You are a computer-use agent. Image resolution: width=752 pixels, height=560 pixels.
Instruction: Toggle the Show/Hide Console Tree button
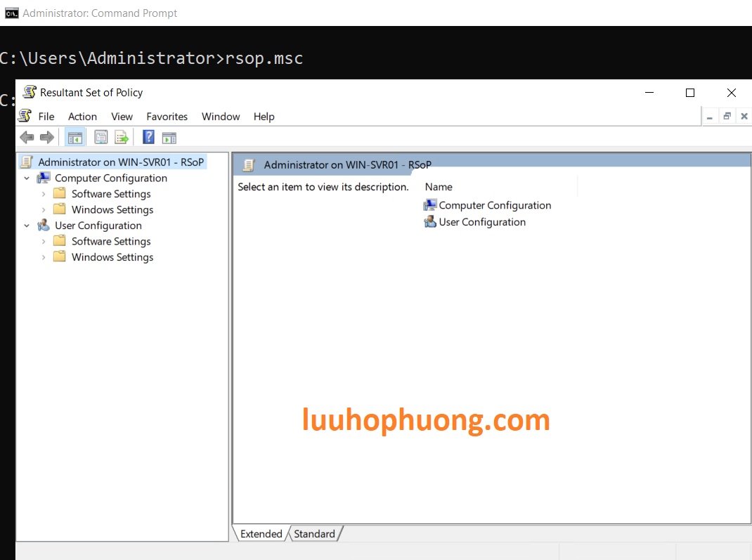point(74,137)
